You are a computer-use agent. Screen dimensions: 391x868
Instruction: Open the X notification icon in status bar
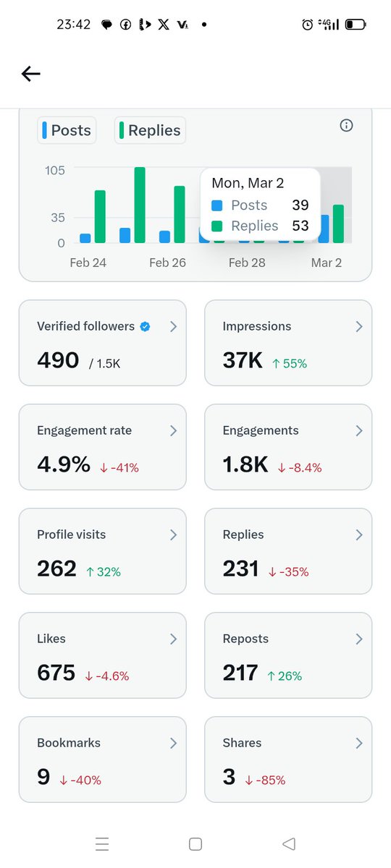(164, 24)
